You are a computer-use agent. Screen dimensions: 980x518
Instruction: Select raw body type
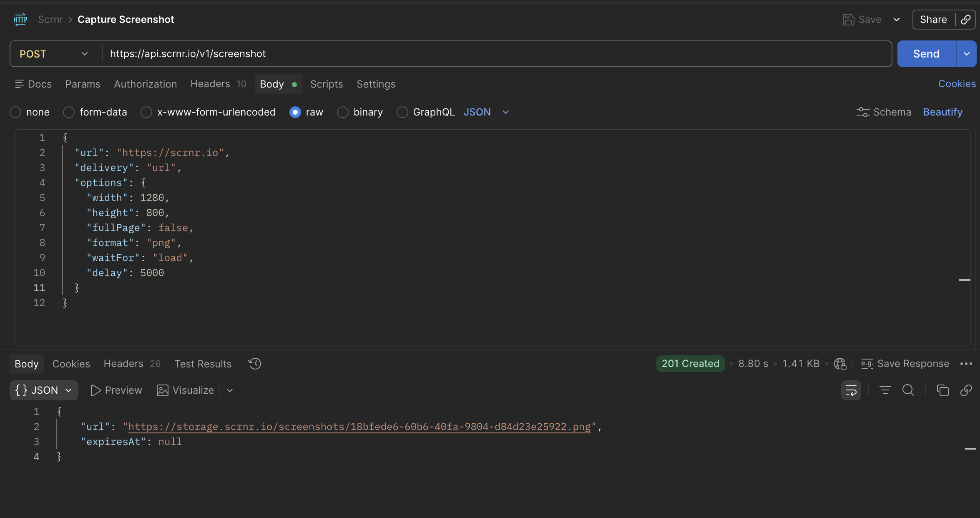pyautogui.click(x=295, y=112)
